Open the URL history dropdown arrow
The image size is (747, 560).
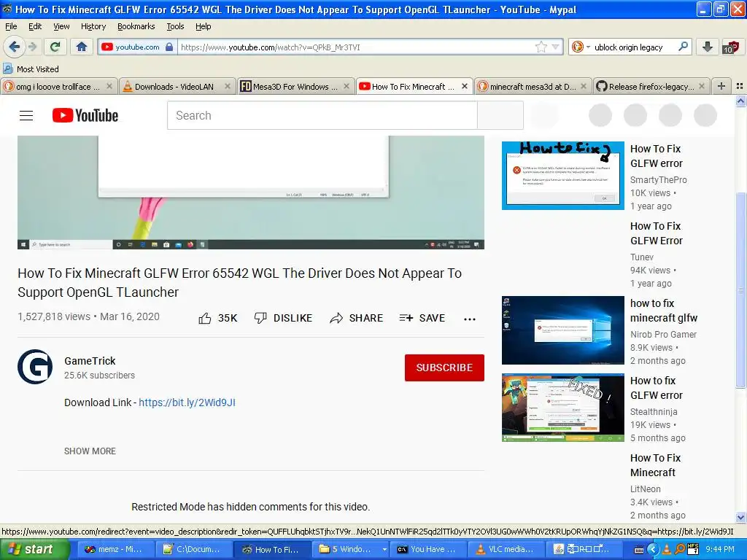pos(555,47)
